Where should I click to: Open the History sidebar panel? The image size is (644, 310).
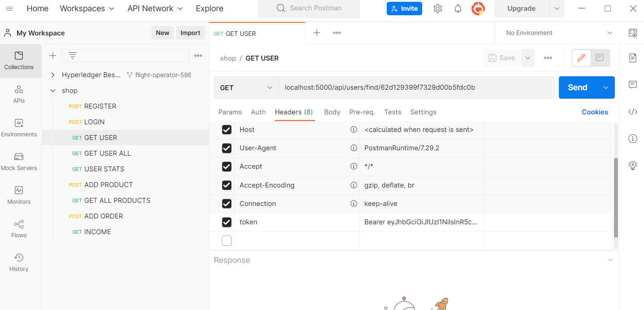point(19,263)
